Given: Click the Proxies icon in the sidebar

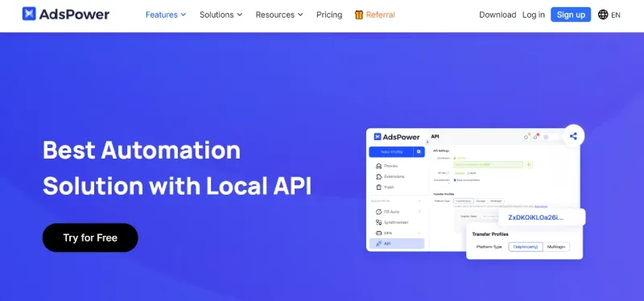Looking at the screenshot, I should [378, 166].
